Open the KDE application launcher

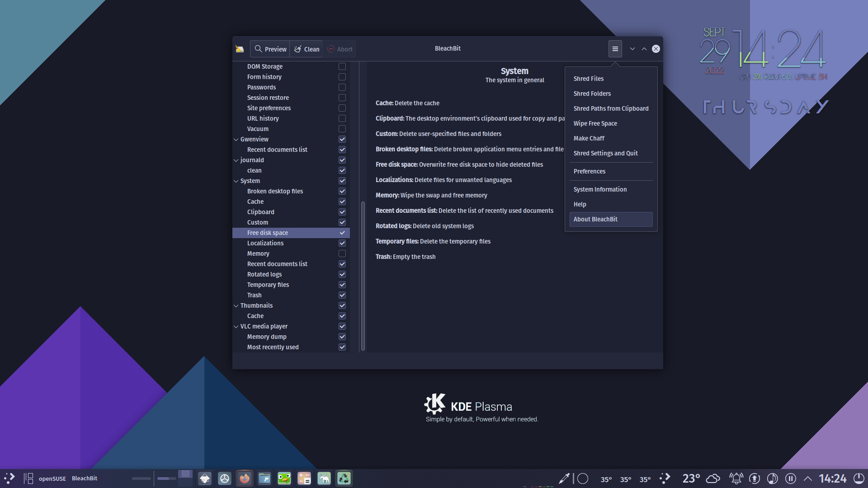(x=9, y=478)
